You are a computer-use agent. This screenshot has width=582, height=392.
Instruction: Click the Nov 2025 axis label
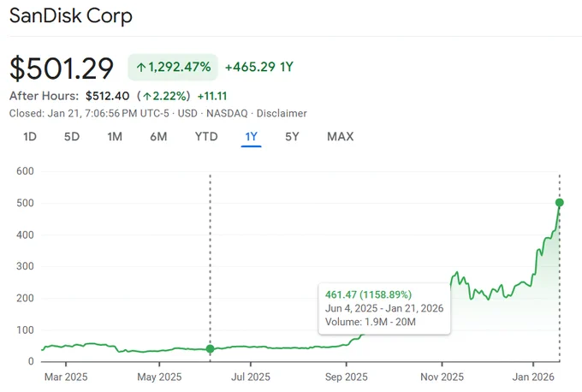(442, 377)
